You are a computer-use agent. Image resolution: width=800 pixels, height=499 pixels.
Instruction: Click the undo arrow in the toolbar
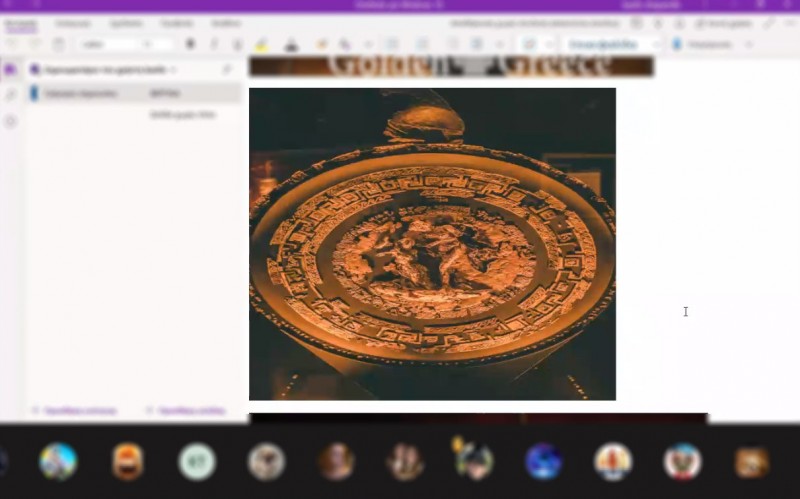click(12, 44)
